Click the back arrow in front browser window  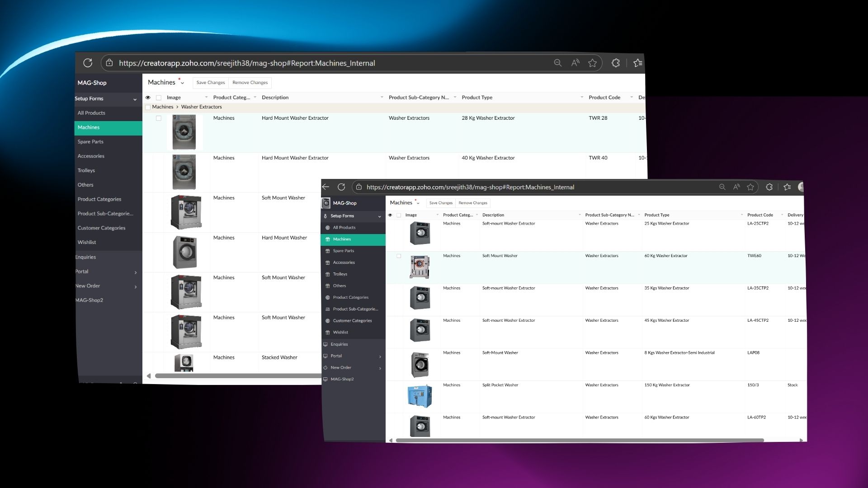325,187
